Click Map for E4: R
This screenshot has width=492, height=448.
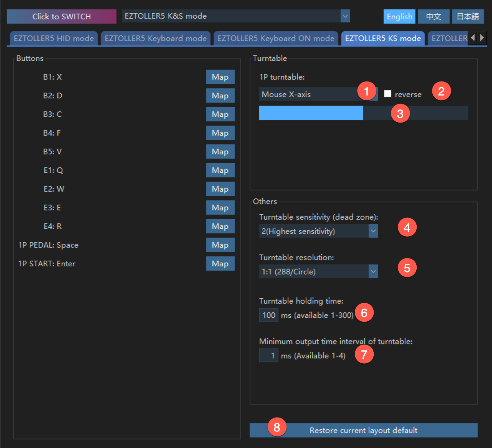[x=220, y=226]
